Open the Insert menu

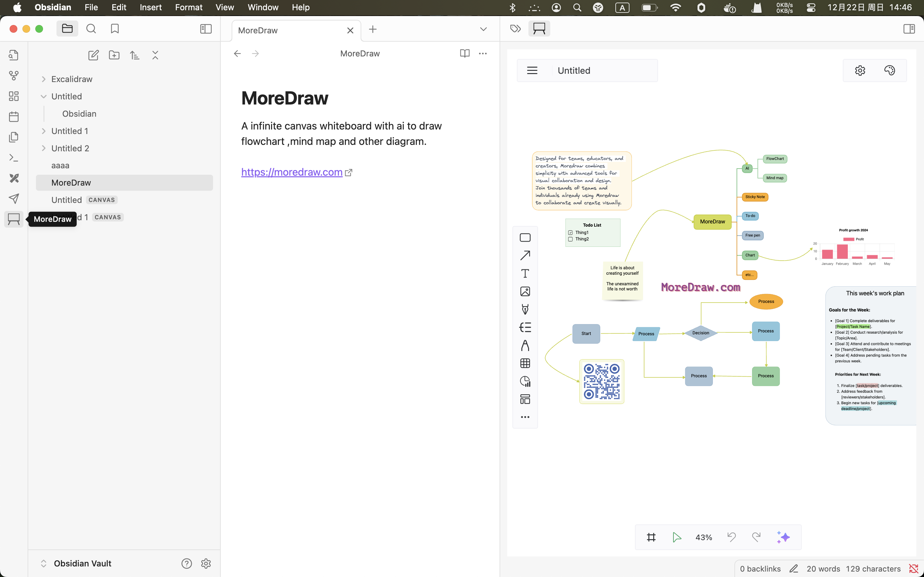[x=150, y=8]
